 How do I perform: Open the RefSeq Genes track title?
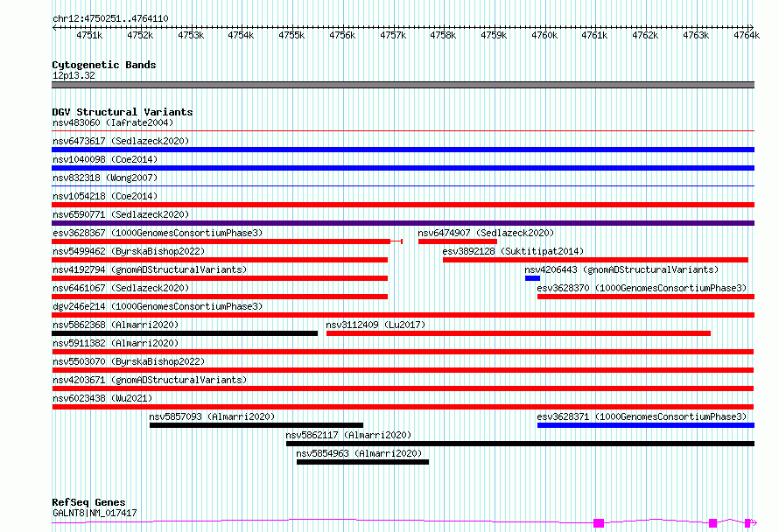tap(89, 502)
